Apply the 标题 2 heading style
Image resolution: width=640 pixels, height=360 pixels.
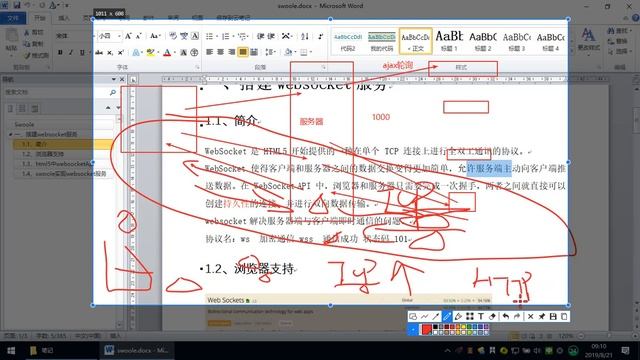tap(483, 41)
